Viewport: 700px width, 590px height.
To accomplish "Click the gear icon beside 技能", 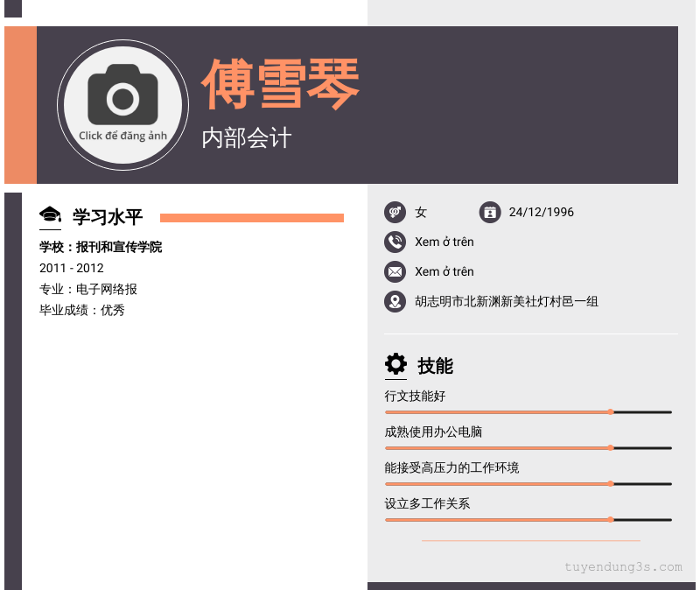I will coord(395,364).
